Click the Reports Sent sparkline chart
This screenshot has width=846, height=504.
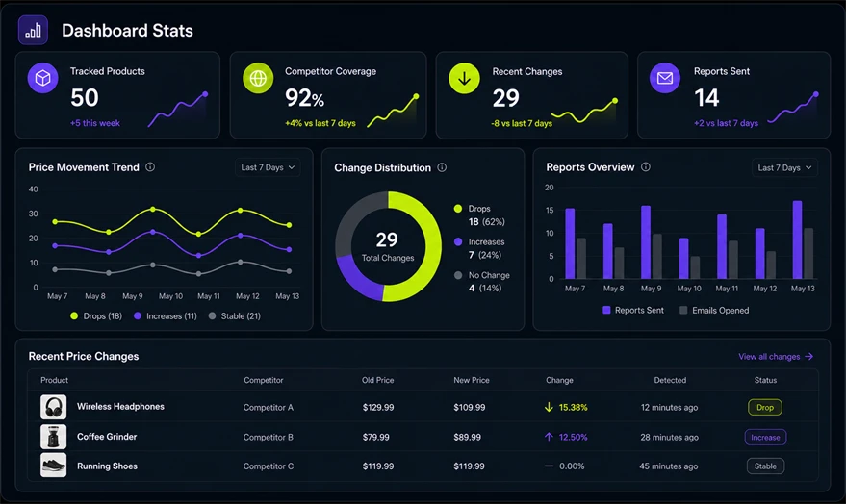793,108
